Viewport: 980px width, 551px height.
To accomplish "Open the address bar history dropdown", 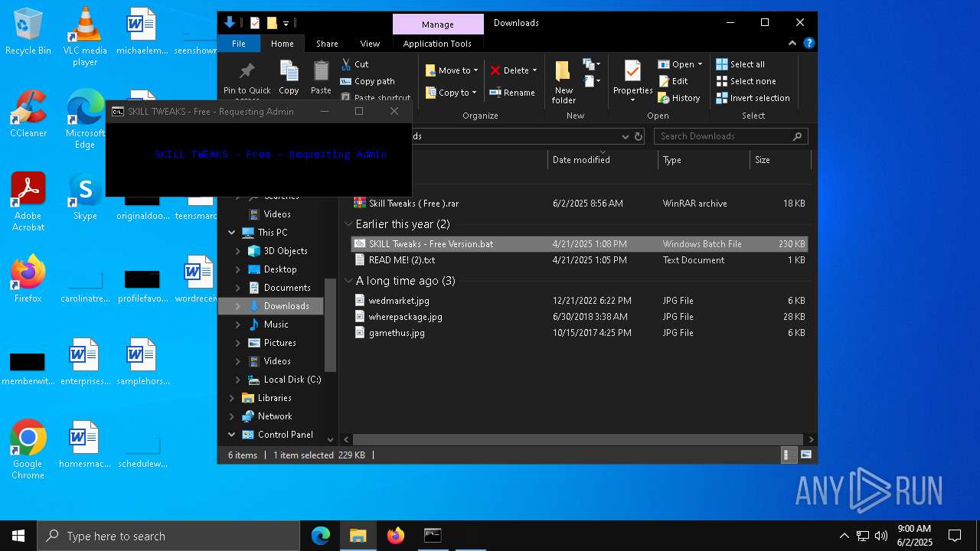I will tap(626, 136).
